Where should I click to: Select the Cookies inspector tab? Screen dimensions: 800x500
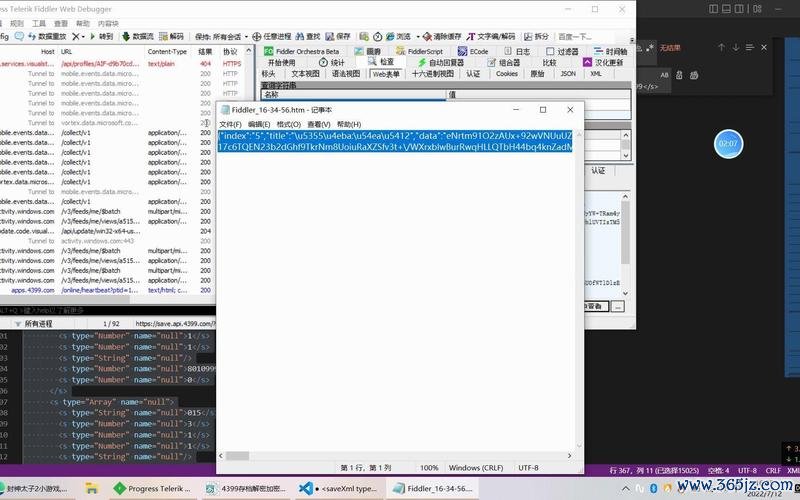[507, 73]
